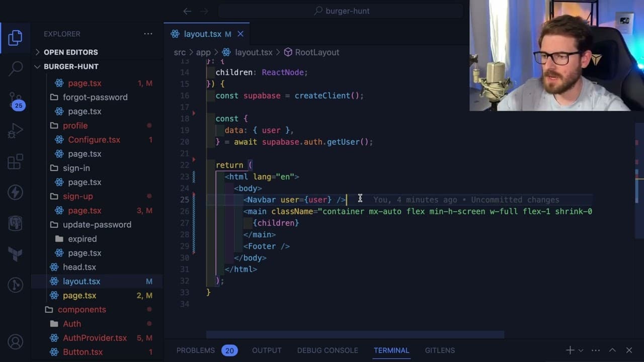Close the layout.tsx editor tab
Viewport: 644px width, 362px height.
click(x=240, y=34)
